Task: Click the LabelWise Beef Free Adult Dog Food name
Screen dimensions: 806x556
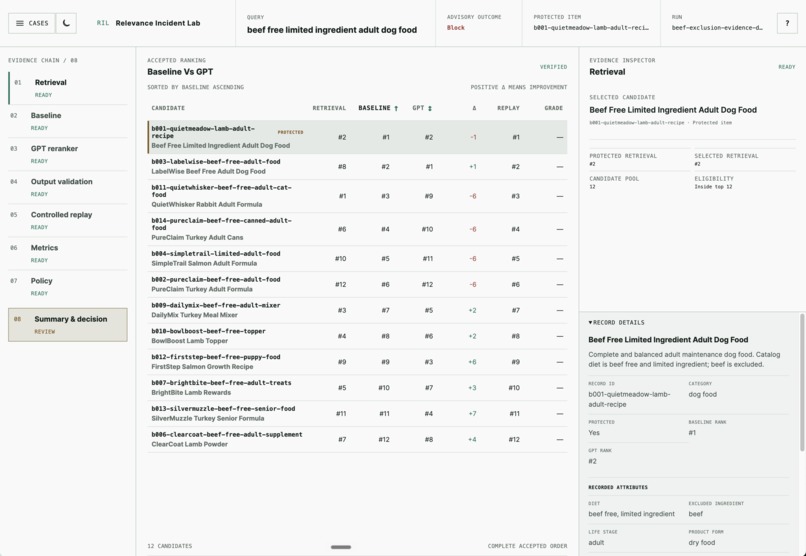Action: coord(208,171)
